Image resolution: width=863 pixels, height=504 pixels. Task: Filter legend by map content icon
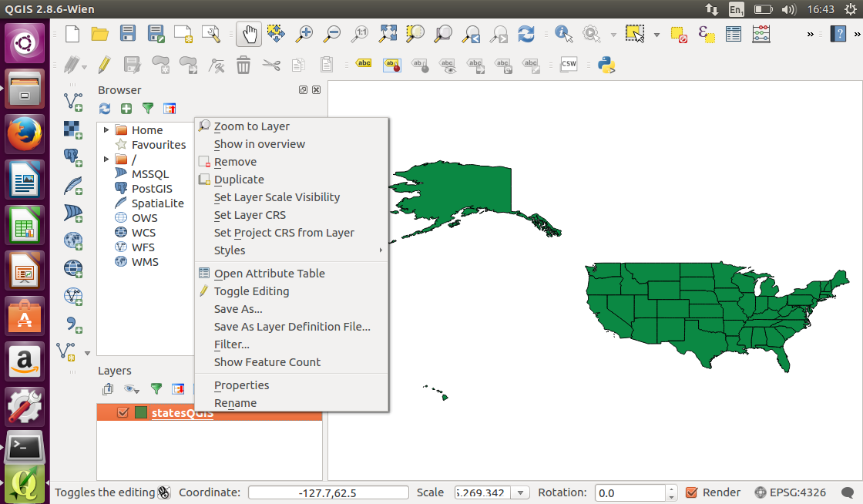[156, 389]
